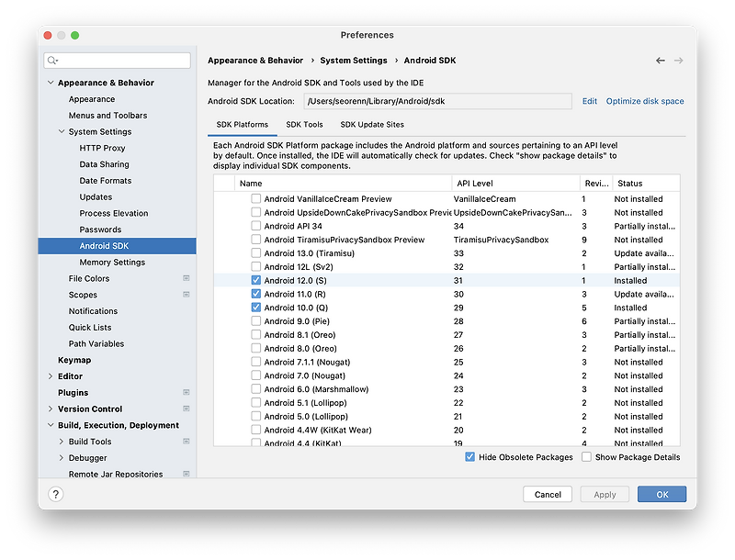735x560 pixels.
Task: Click project-level icon beside Version Control
Action: pyautogui.click(x=187, y=409)
